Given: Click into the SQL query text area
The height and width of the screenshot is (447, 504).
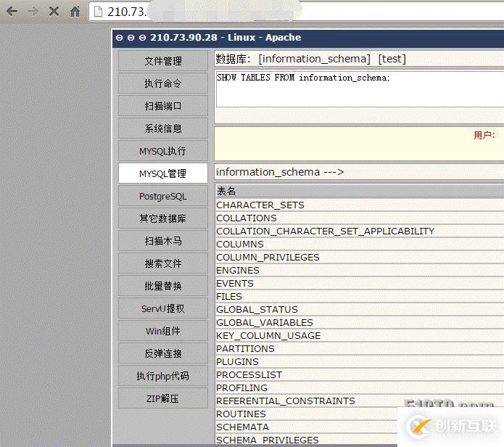Looking at the screenshot, I should coord(360,89).
